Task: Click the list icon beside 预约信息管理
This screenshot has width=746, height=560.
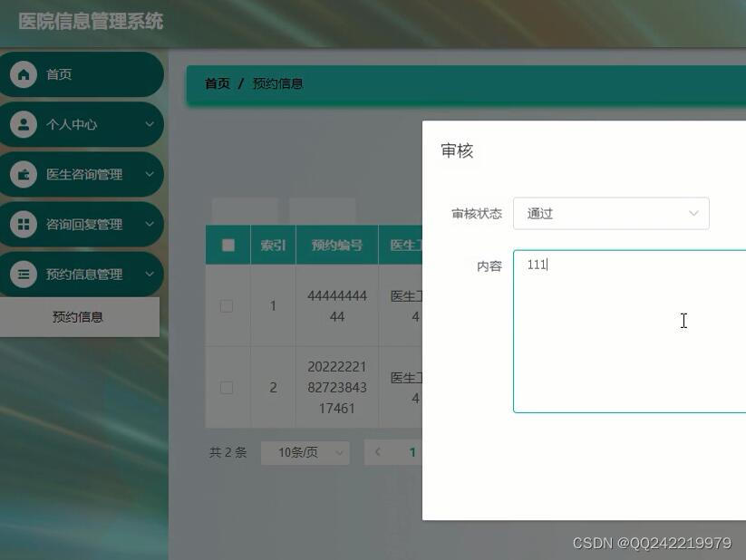Action: click(23, 274)
